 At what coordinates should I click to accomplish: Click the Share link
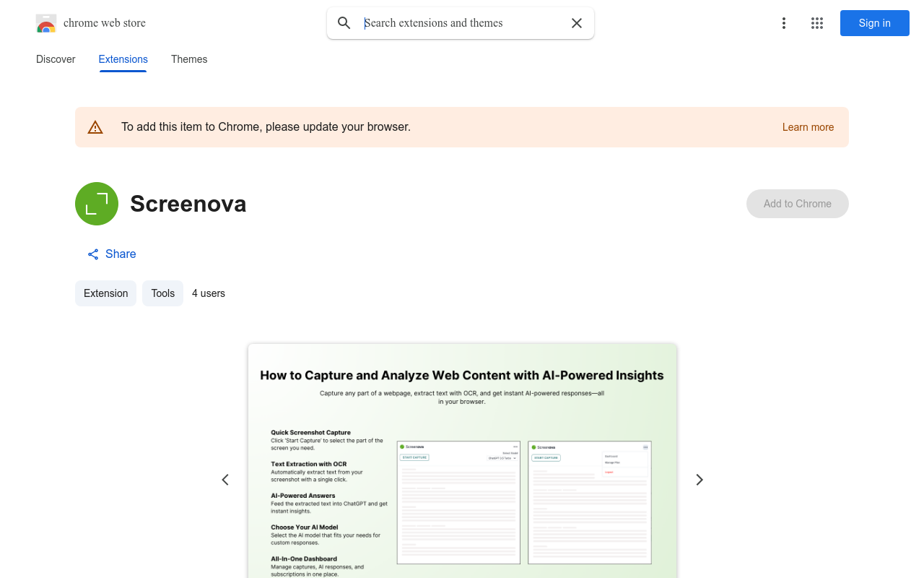tap(112, 254)
